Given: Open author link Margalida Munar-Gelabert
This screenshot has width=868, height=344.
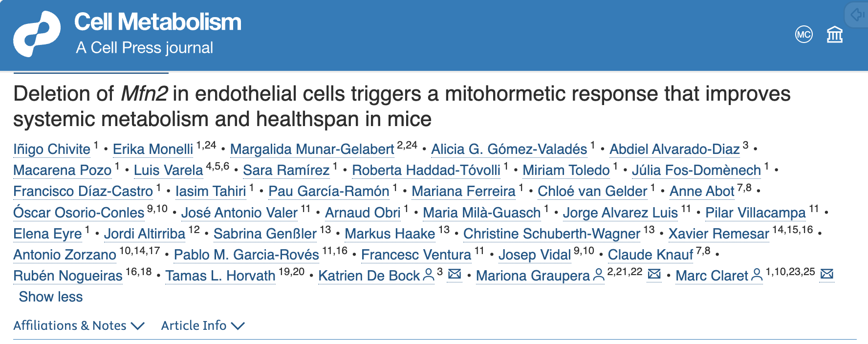Looking at the screenshot, I should tap(312, 149).
